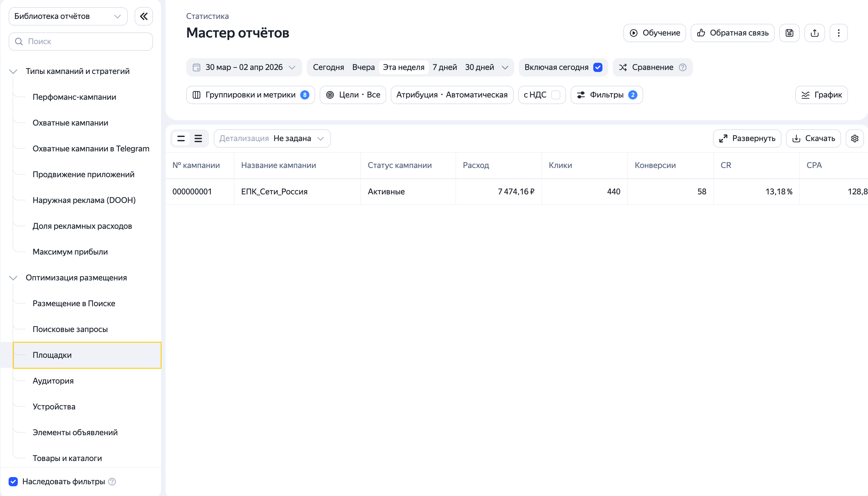This screenshot has height=496, width=868.
Task: Expand more period presets chevron after 30 дней
Action: point(505,67)
